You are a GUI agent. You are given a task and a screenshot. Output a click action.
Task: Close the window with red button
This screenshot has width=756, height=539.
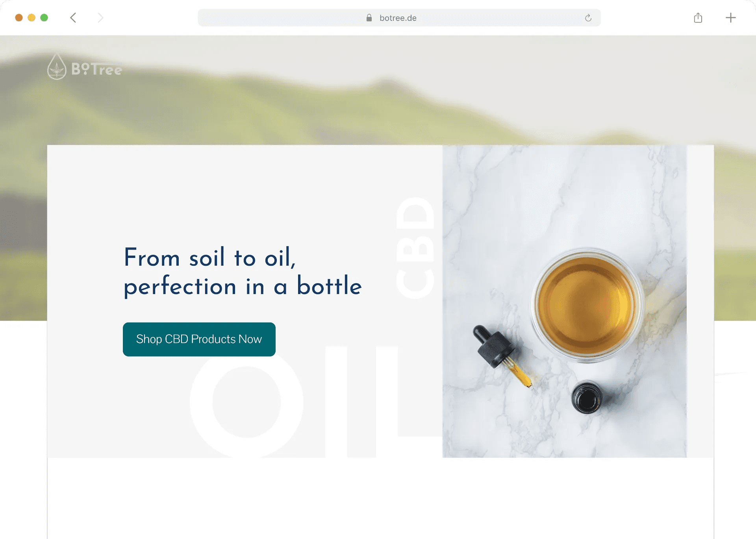[x=19, y=18]
